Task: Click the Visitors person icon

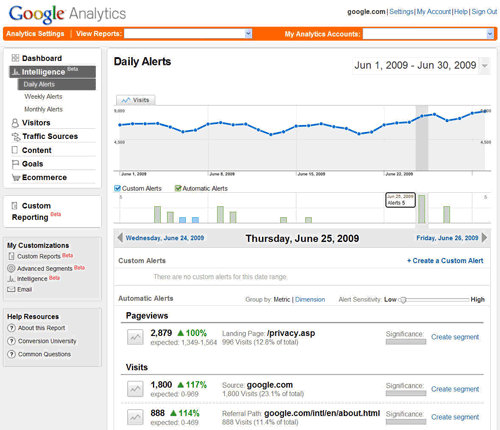Action: coord(15,123)
